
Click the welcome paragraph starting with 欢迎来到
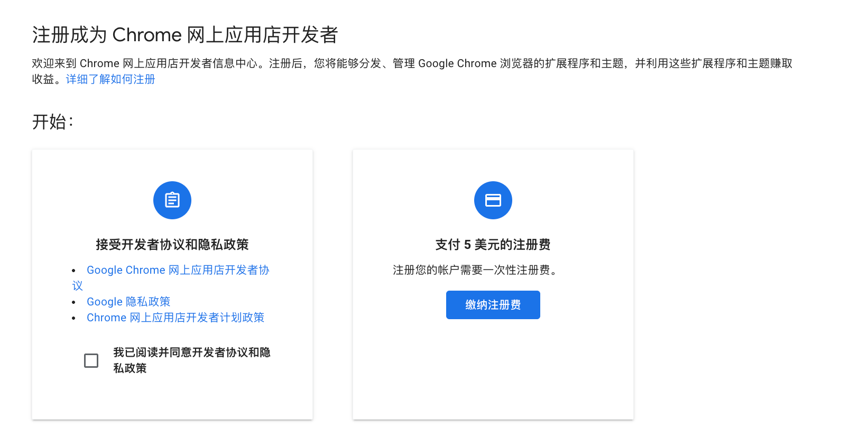[x=412, y=71]
